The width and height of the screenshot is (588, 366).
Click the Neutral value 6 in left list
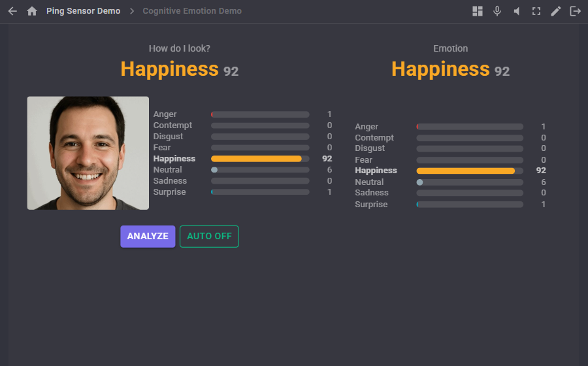[x=329, y=170]
